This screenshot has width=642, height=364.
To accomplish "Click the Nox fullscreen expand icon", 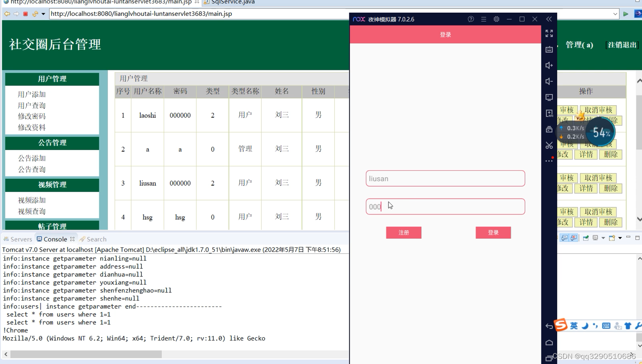I will click(x=549, y=33).
